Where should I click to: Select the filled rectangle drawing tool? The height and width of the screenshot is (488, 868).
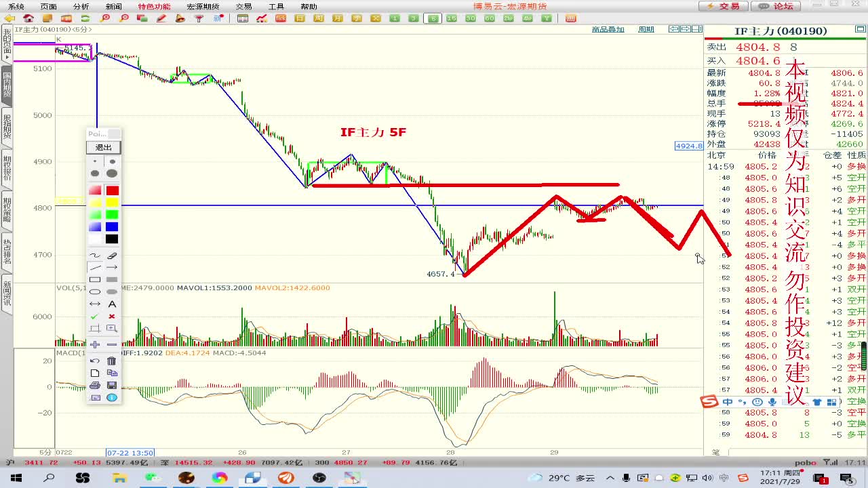(112, 279)
